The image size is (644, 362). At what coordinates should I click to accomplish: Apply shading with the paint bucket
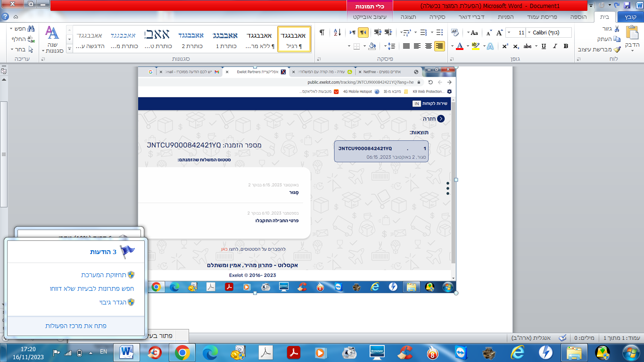(x=372, y=46)
